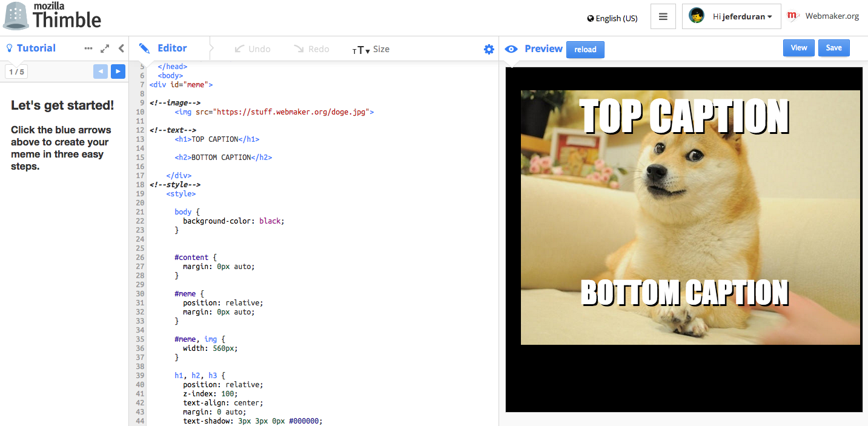
Task: Open the text Size dropdown
Action: tap(371, 50)
